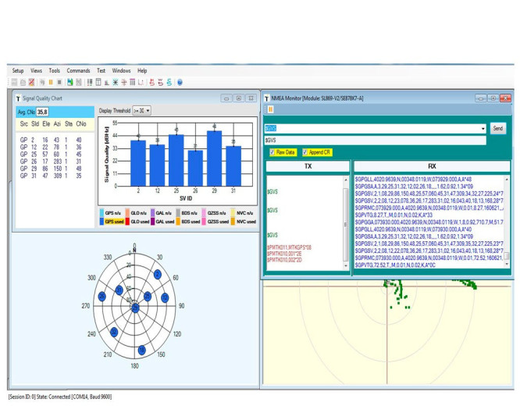520x420 pixels.
Task: Click the SV ID 29 bar in chart
Action: 215,158
